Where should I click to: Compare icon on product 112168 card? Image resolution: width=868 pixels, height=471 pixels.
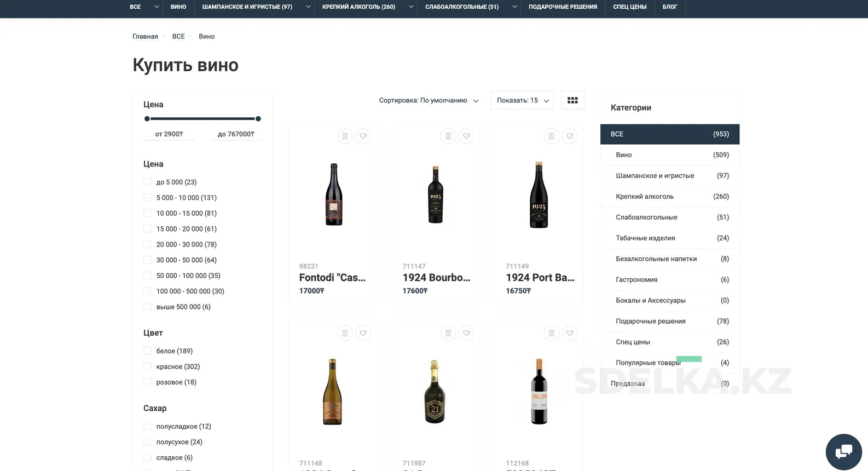pyautogui.click(x=552, y=333)
